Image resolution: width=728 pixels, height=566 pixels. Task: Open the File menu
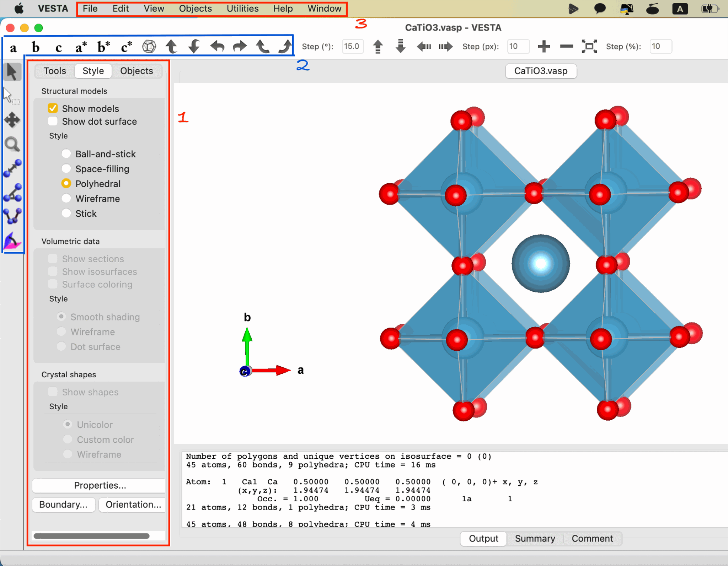pos(90,9)
